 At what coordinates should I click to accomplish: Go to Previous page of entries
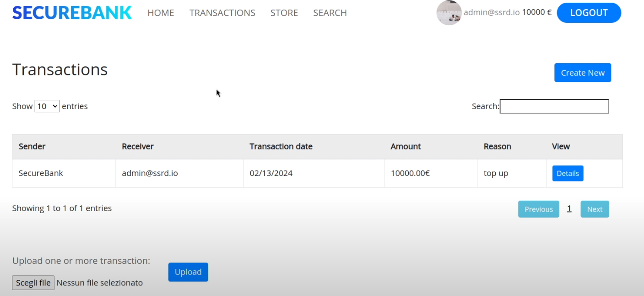[538, 209]
